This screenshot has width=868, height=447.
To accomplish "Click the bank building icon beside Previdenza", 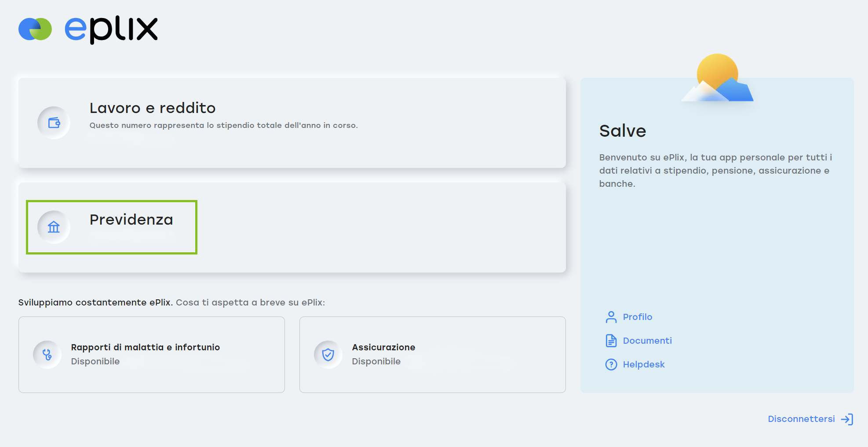I will click(x=54, y=227).
